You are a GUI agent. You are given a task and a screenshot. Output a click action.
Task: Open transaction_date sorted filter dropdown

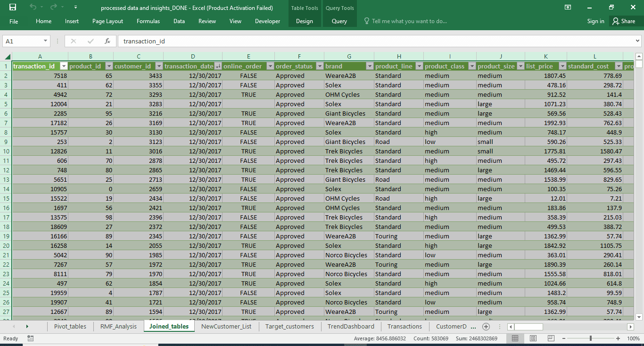tap(218, 66)
